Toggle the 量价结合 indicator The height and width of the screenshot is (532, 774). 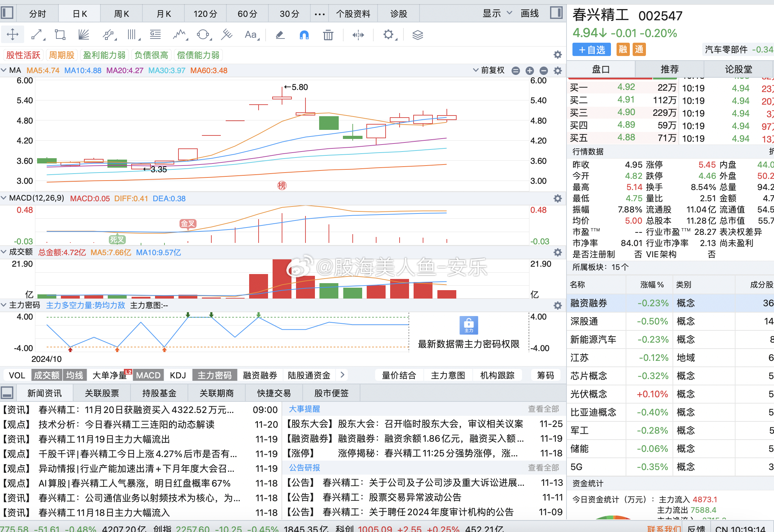click(399, 375)
